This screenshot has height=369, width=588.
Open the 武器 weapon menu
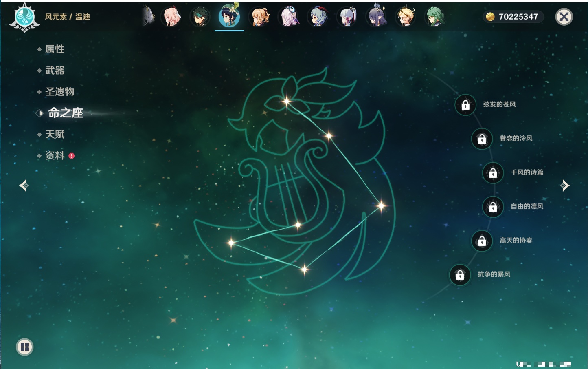click(x=55, y=71)
